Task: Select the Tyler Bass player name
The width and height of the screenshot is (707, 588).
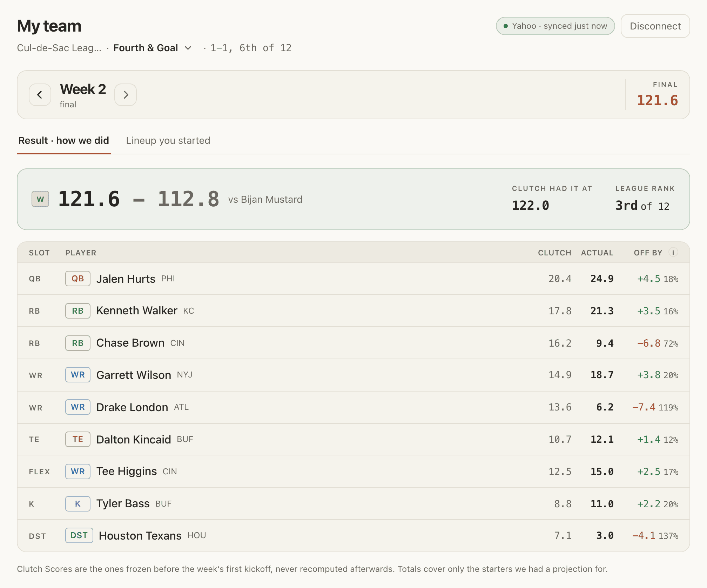Action: point(123,504)
